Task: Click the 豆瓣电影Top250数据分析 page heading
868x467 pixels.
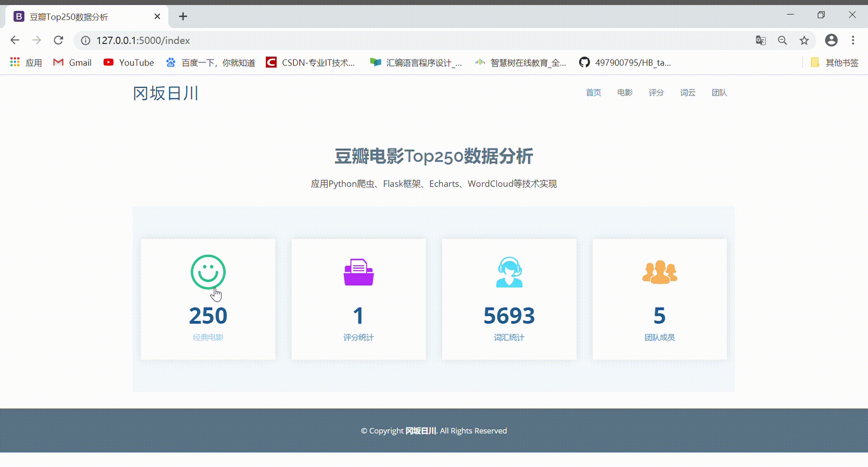Action: pos(434,156)
